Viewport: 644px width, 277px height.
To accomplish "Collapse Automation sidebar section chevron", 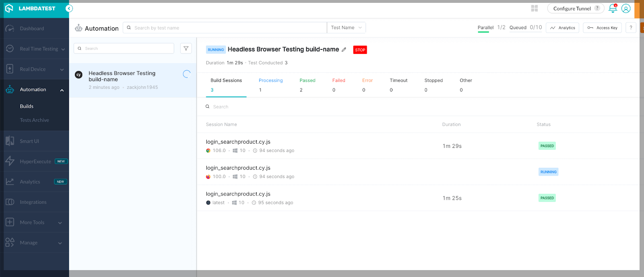I will pos(62,90).
